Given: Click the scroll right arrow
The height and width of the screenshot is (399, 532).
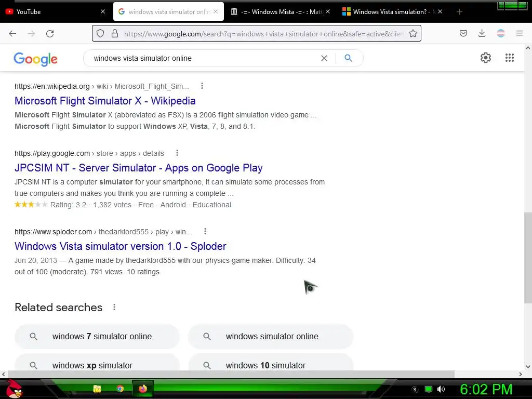Looking at the screenshot, I should 521,374.
